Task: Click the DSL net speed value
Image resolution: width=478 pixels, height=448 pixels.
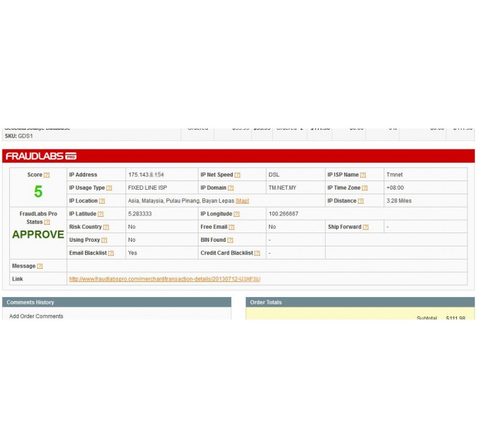Action: coord(274,175)
